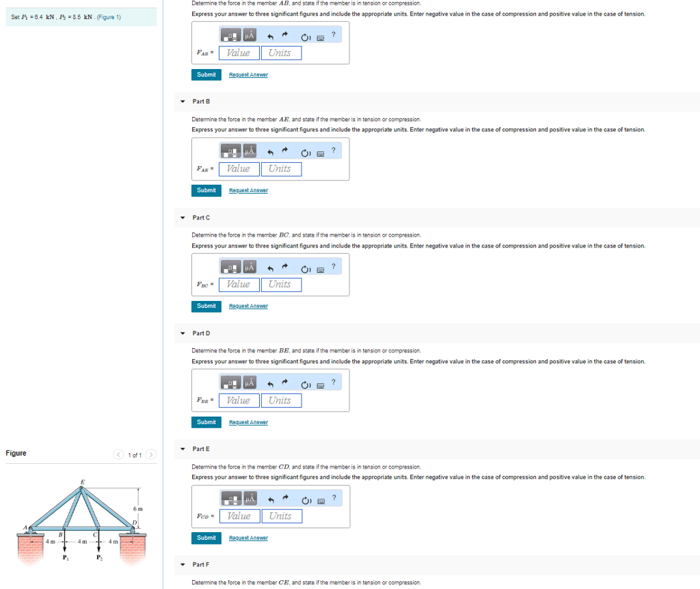Go to the previous figure
Screen dimensions: 700x589
pyautogui.click(x=118, y=454)
